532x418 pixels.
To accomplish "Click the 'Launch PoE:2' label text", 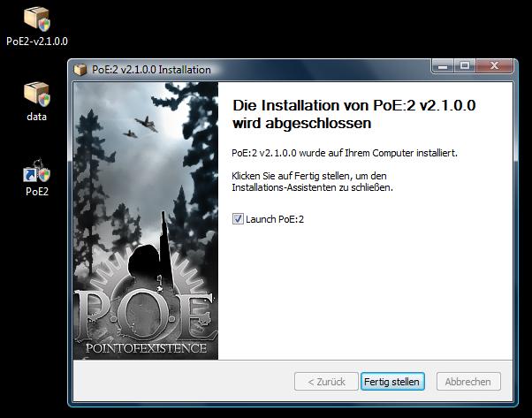I will coord(275,219).
